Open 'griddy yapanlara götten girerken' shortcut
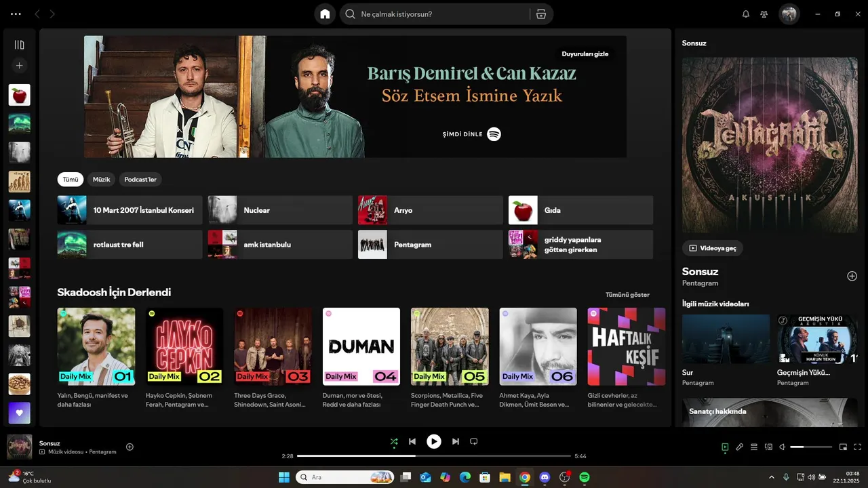This screenshot has width=868, height=488. click(580, 245)
